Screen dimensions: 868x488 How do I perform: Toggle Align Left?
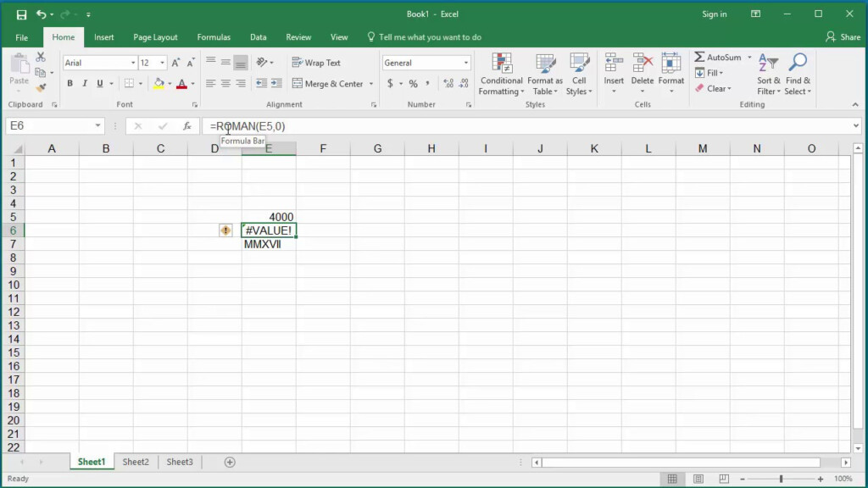tap(210, 84)
